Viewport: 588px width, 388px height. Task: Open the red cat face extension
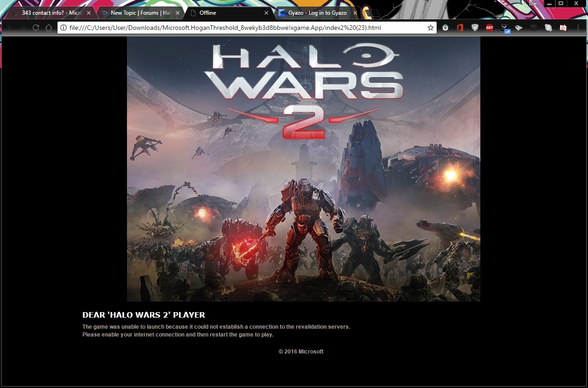563,28
